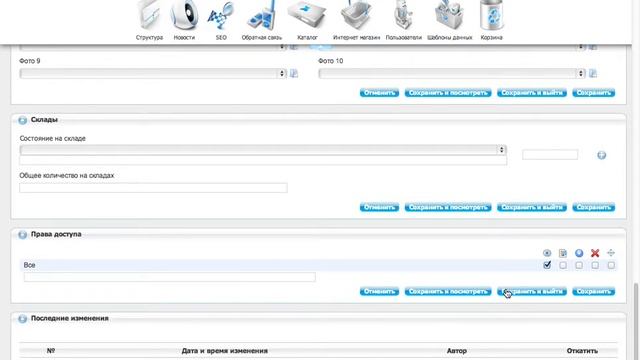Open the Фото 10 dropdown

click(452, 73)
